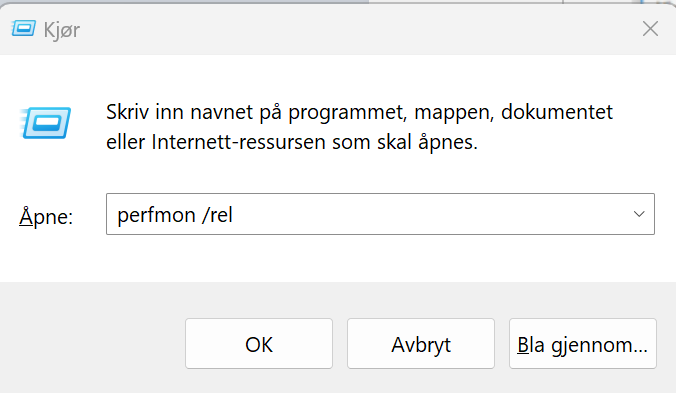Click the Åpne: field label
Image resolution: width=676 pixels, height=393 pixels.
(46, 216)
